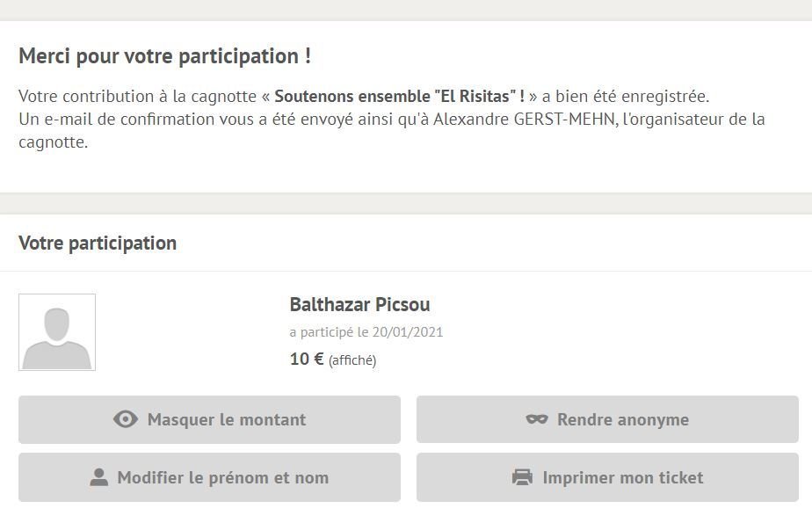Click the person icon beside Modifier le prénom

click(x=98, y=477)
